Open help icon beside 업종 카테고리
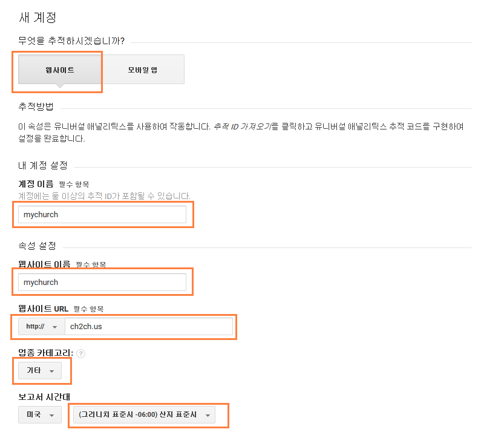The width and height of the screenshot is (504, 435). click(80, 353)
